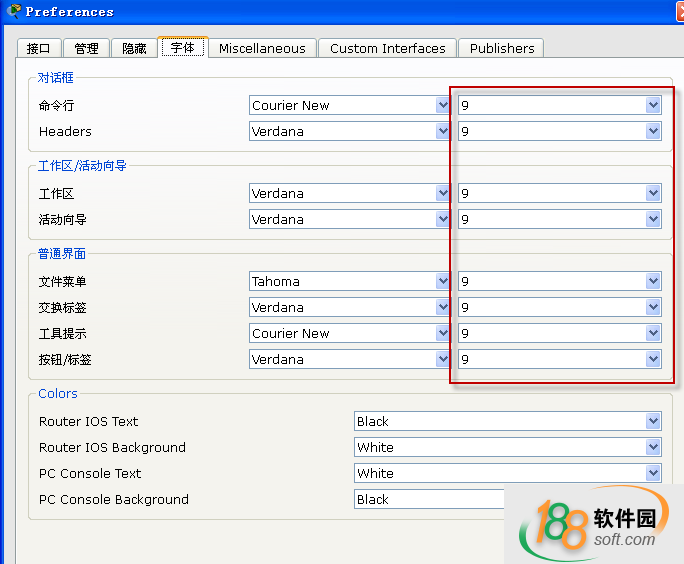
Task: Expand 文件菜单 font dropdown showing Tahoma
Action: coord(350,281)
